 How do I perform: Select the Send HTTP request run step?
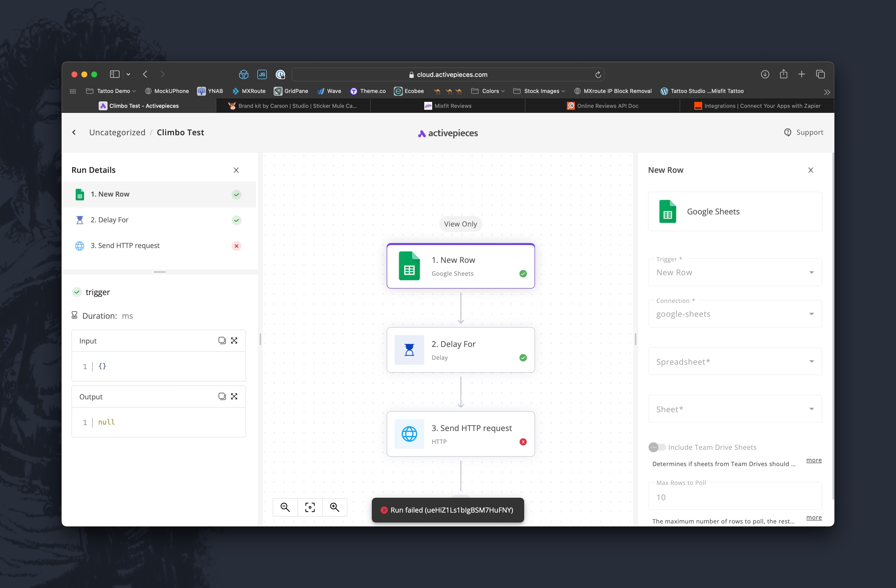click(125, 246)
